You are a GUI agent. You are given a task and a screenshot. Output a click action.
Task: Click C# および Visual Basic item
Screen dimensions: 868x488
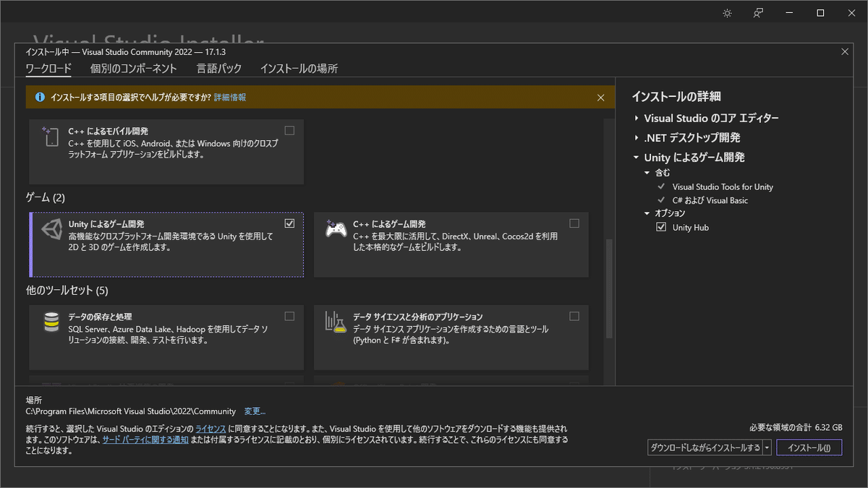click(x=710, y=200)
